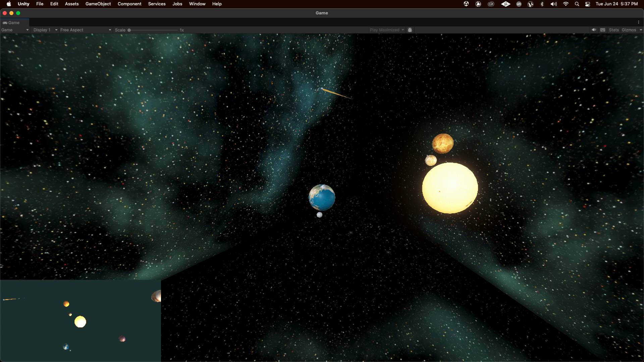Toggle the Stats overlay
The image size is (644, 362).
[614, 30]
